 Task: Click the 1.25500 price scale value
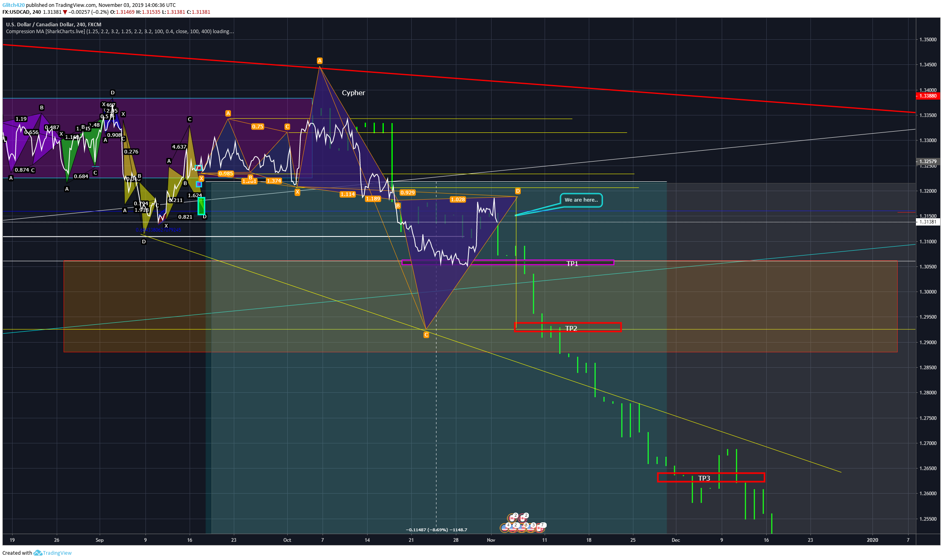tap(928, 519)
